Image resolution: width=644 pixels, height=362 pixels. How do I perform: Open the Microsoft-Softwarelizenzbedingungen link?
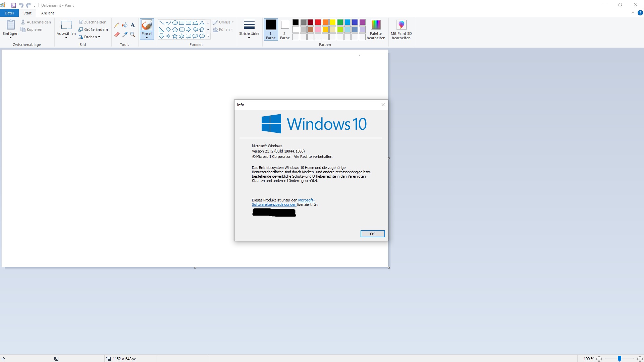coord(274,204)
